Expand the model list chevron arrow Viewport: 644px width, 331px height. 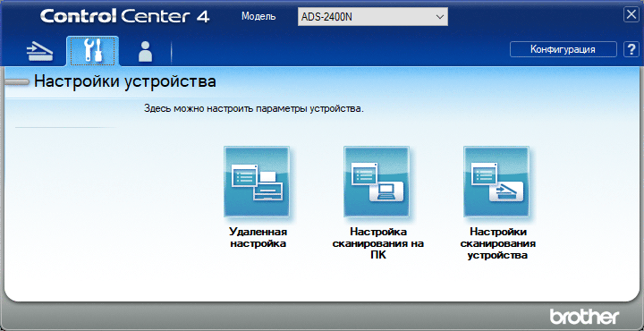point(439,17)
